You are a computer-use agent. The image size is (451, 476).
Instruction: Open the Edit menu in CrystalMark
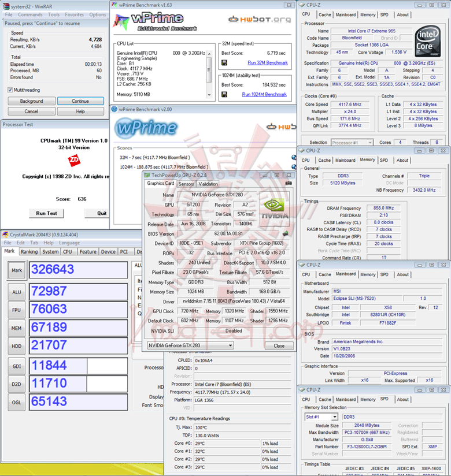pos(21,243)
